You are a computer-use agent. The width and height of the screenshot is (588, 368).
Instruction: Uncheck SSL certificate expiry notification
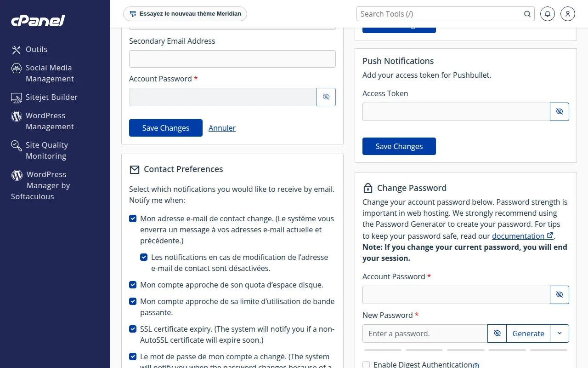[x=133, y=329]
